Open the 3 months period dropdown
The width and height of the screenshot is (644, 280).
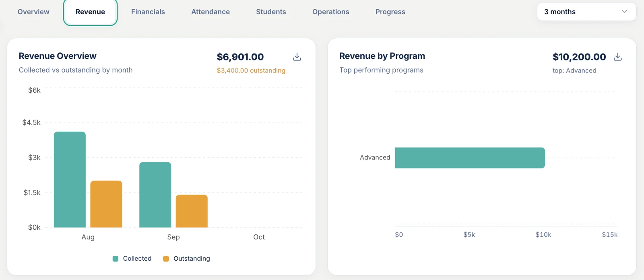(586, 12)
